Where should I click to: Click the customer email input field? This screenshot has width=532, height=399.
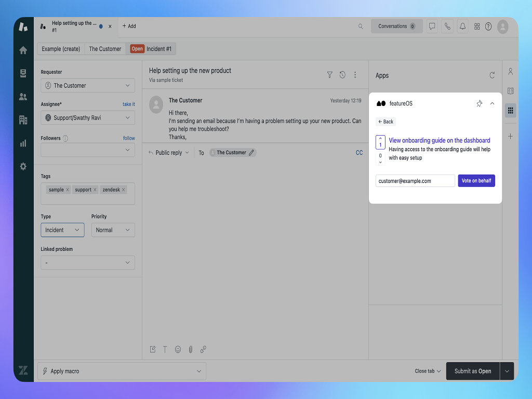point(415,181)
